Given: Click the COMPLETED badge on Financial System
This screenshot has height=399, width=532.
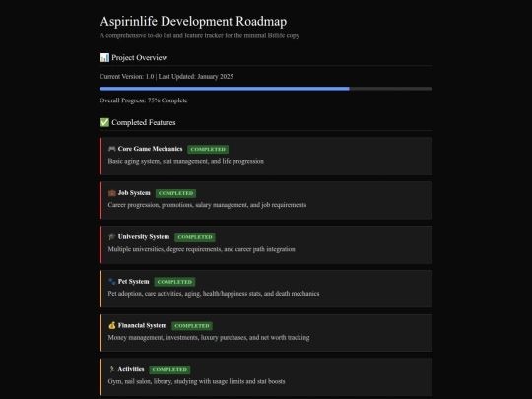Looking at the screenshot, I should click(192, 326).
